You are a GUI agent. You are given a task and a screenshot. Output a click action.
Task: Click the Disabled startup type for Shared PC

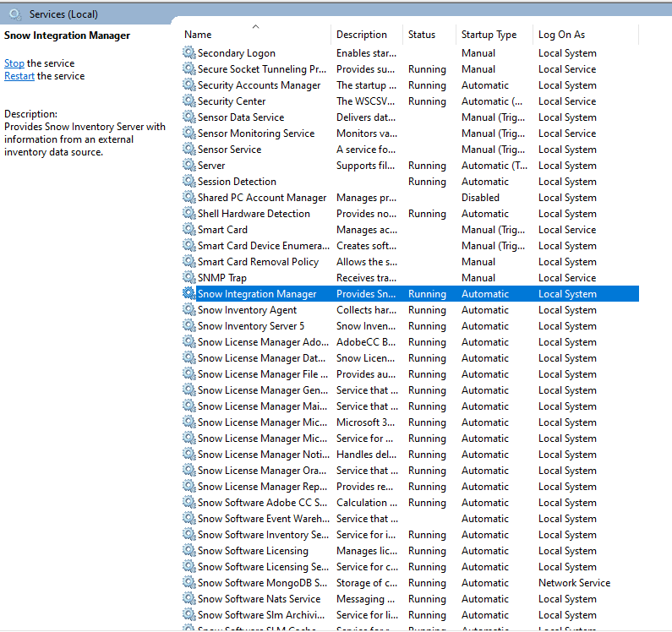tap(480, 198)
